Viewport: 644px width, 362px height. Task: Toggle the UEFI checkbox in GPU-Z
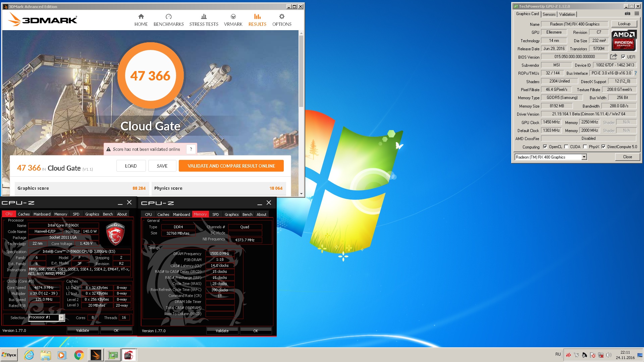(x=623, y=57)
